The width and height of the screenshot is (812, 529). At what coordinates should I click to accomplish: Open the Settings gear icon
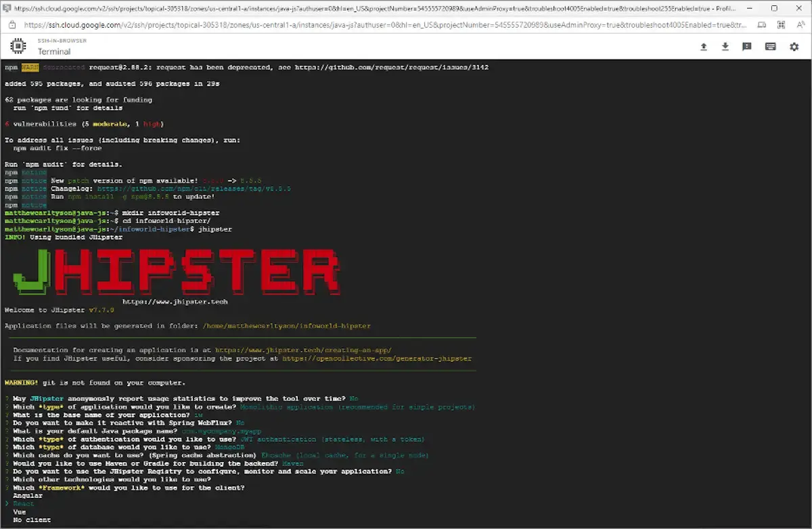coord(794,47)
